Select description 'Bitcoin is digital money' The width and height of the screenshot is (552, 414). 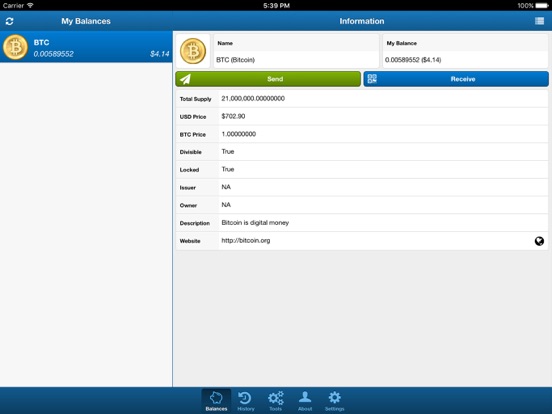[255, 223]
